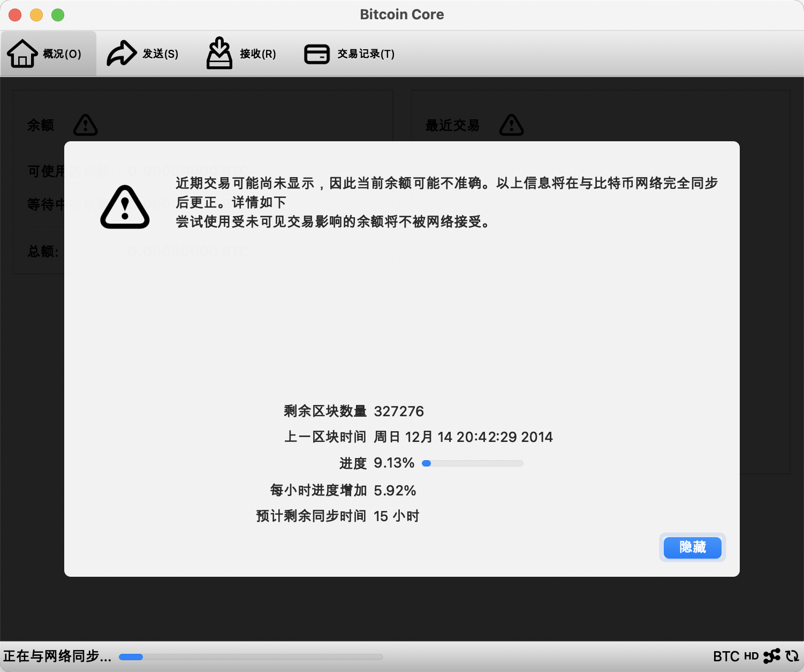Click the send arrow icon
804x672 pixels.
(x=122, y=54)
